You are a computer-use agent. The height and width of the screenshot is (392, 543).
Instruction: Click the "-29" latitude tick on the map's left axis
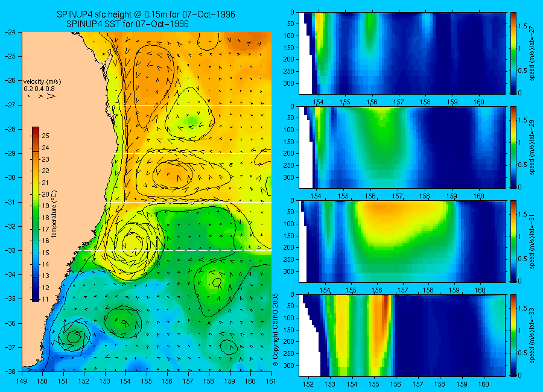tap(9, 153)
